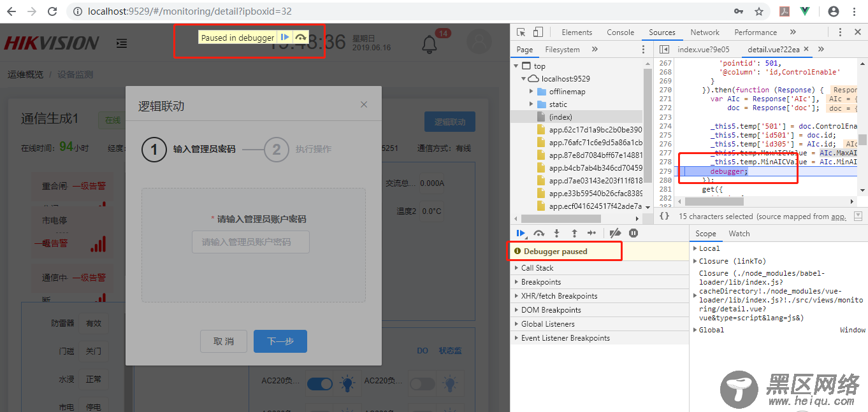Toggle device toolbar icon
The height and width of the screenshot is (412, 868).
tap(538, 32)
